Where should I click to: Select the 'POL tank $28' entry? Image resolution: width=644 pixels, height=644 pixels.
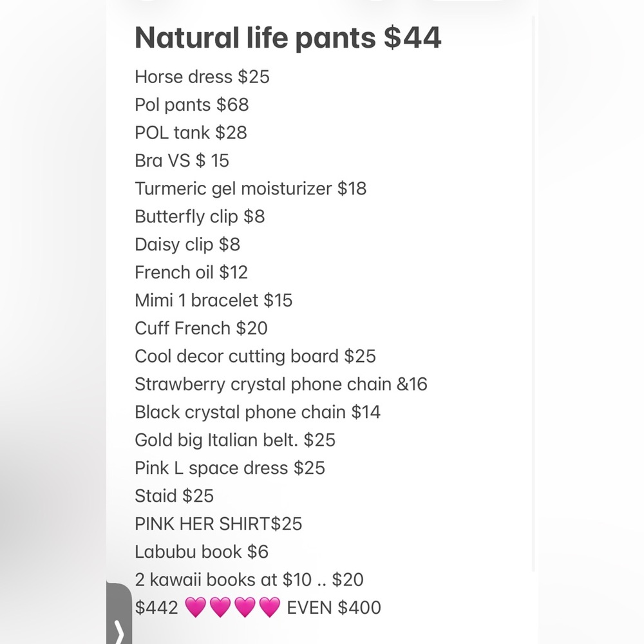click(191, 133)
